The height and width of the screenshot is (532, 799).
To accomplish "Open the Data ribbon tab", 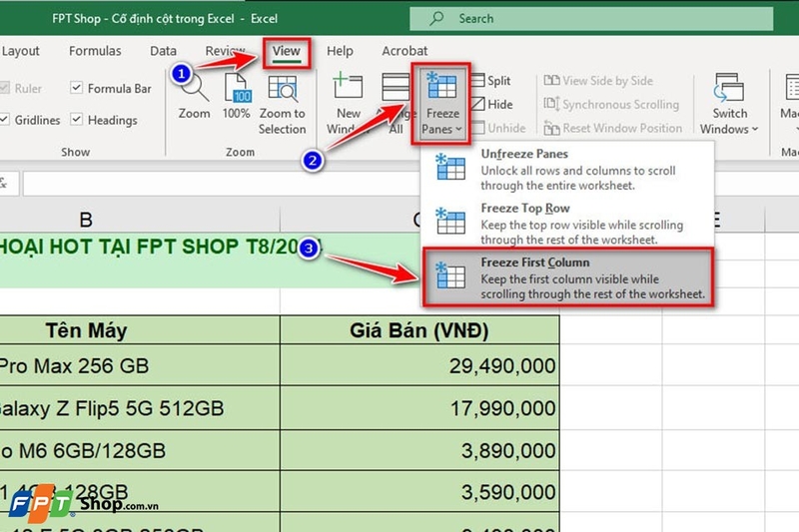I will (163, 51).
